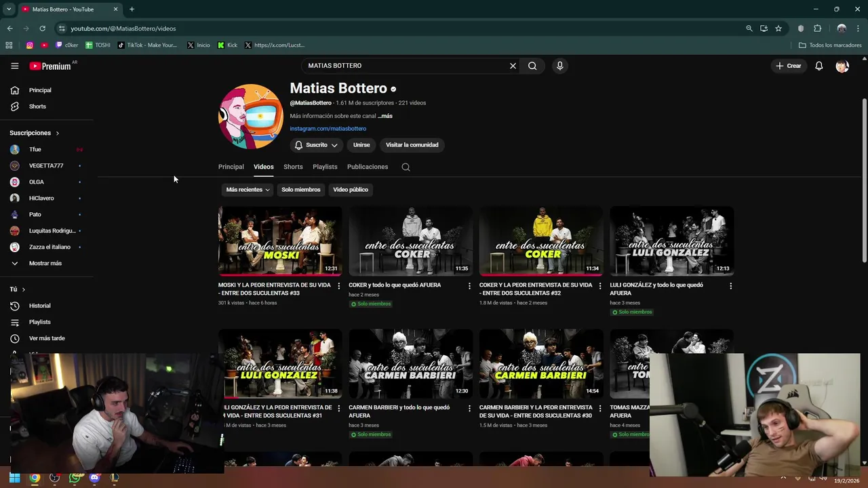The width and height of the screenshot is (868, 488).
Task: Open options for COKER y todo lo que quedó AFUERA
Action: click(x=469, y=286)
